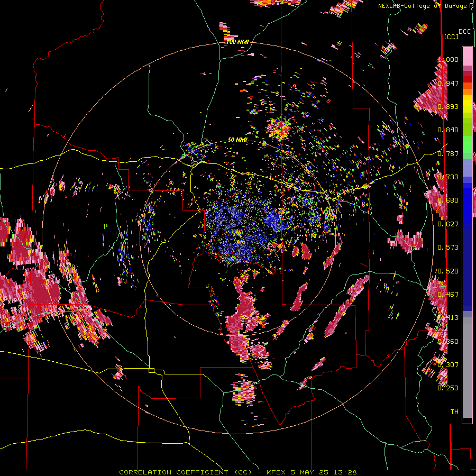This screenshot has height=476, width=476.
Task: Click the "50 NMI" range ring label
Action: point(237,140)
